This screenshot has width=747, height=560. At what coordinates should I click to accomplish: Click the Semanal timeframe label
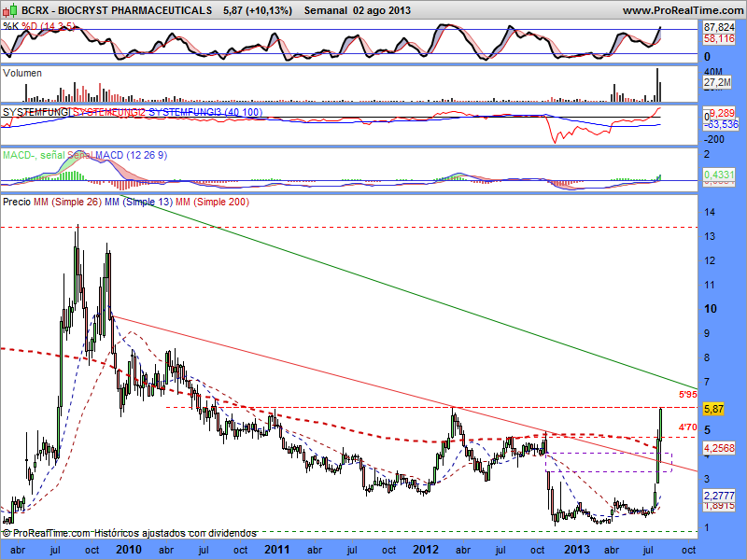(325, 10)
